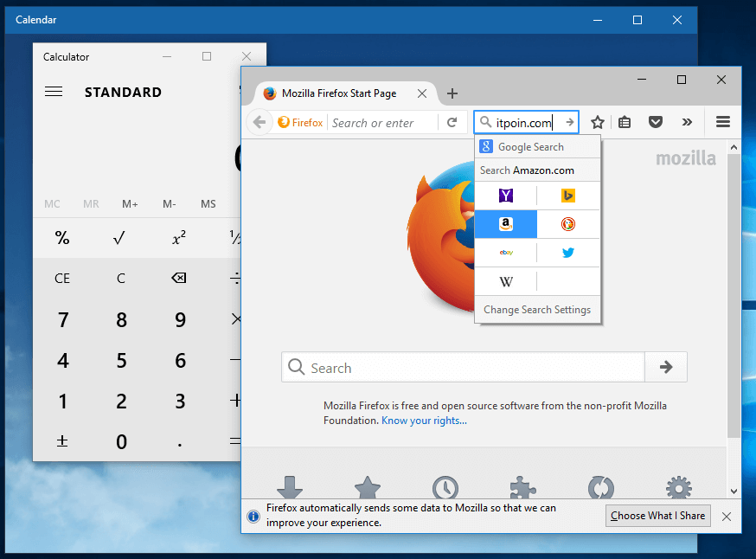Select Yahoo search engine icon

(506, 196)
